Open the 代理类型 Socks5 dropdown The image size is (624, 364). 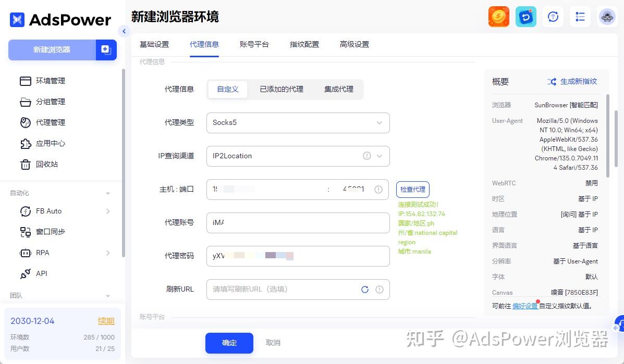(x=298, y=123)
